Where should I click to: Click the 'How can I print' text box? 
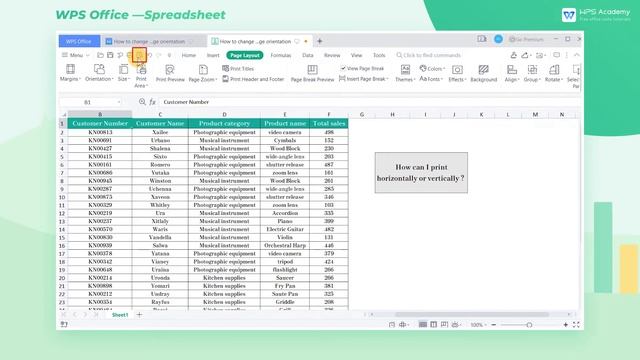pos(421,173)
